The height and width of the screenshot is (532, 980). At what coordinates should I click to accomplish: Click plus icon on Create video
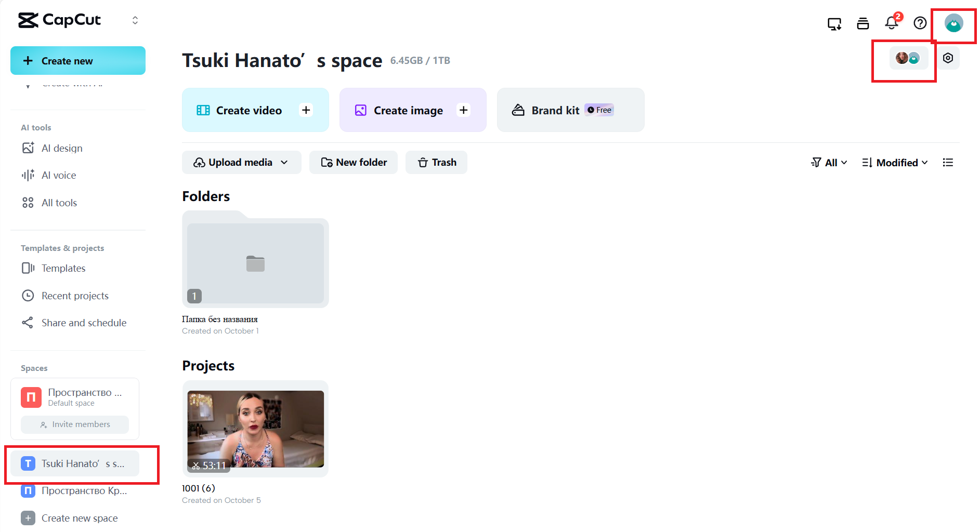click(x=306, y=110)
